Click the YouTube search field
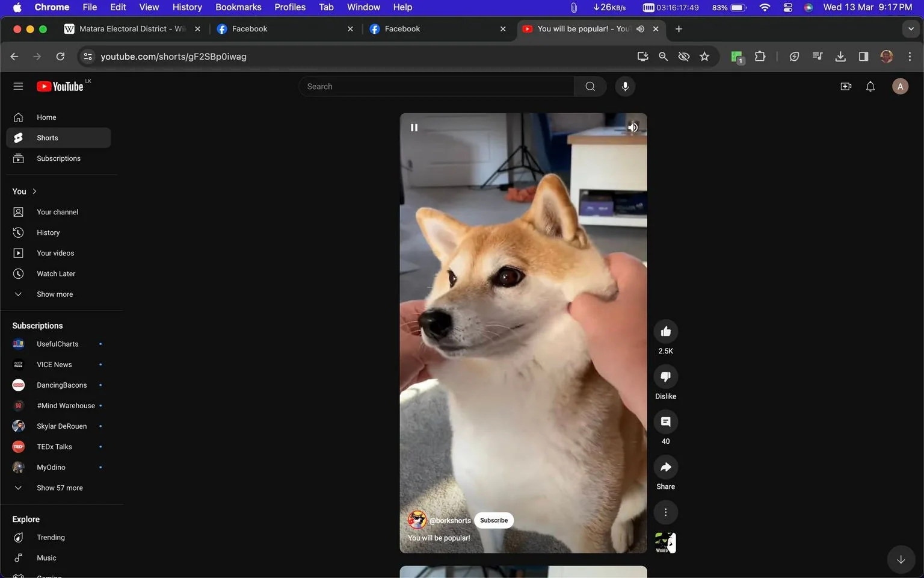This screenshot has width=924, height=578. click(436, 87)
